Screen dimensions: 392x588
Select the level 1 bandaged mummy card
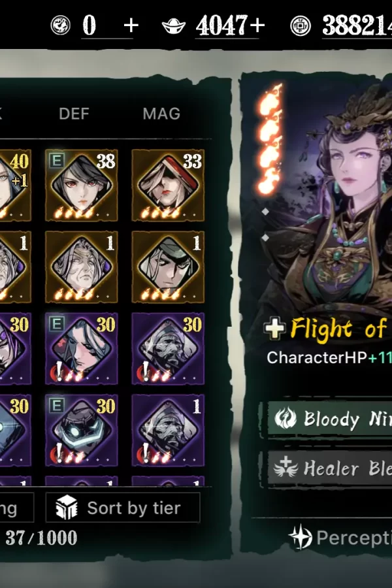(168, 430)
